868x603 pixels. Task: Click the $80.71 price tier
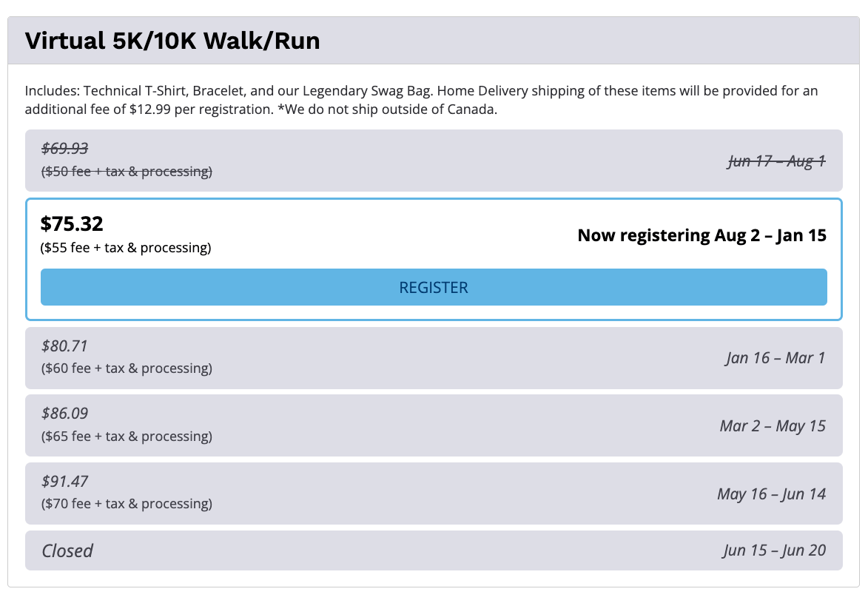[65, 346]
